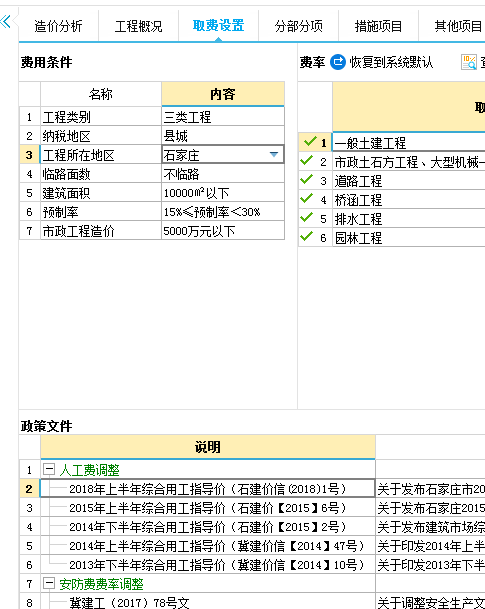The height and width of the screenshot is (609, 485).
Task: Select 2018年上半年综合用工指导价 policy row
Action: point(208,489)
